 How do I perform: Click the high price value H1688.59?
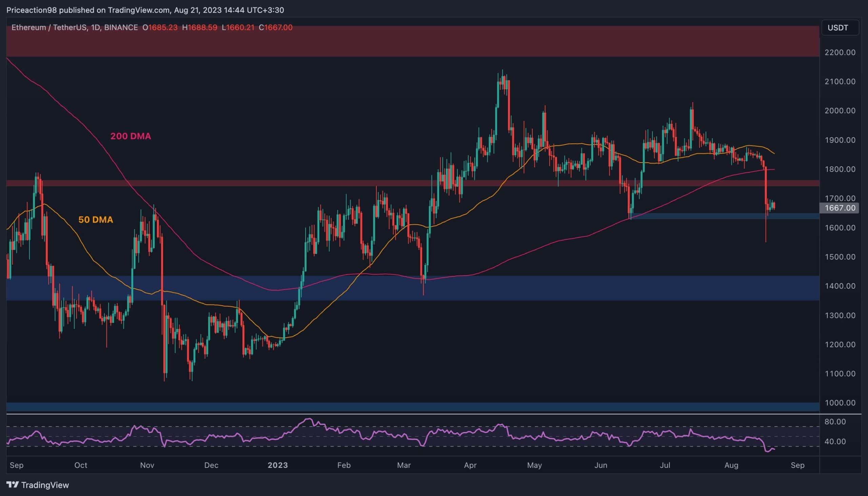click(201, 28)
